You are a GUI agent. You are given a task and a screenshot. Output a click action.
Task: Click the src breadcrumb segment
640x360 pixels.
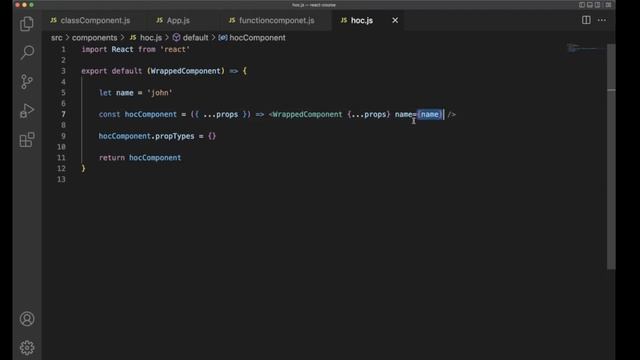coord(57,38)
